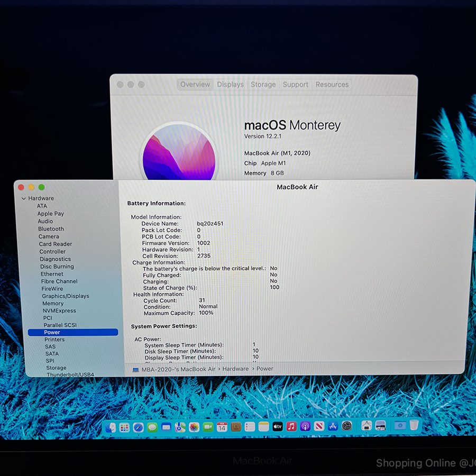Select Controller in the sidebar
This screenshot has height=476, width=476.
point(52,252)
